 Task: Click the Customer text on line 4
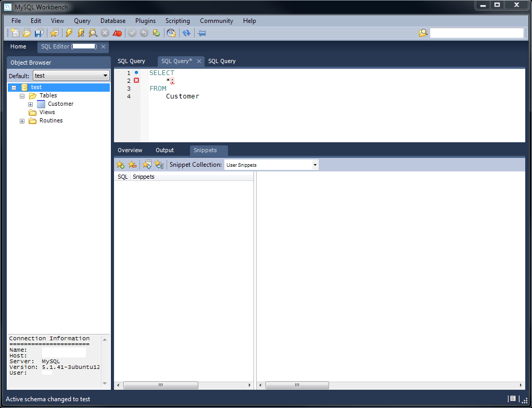point(183,96)
